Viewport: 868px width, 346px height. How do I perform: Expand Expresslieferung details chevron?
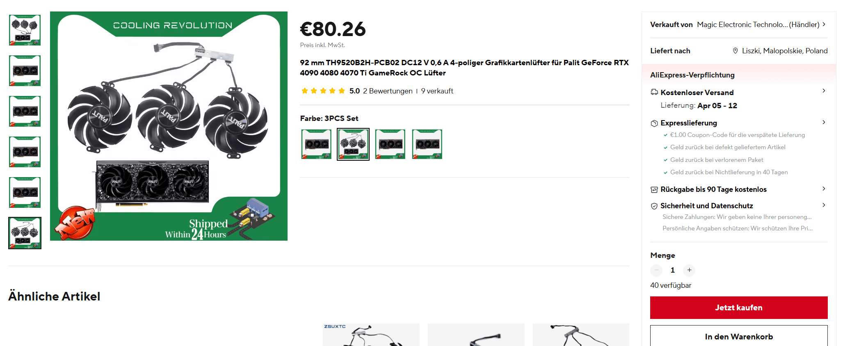pos(824,122)
